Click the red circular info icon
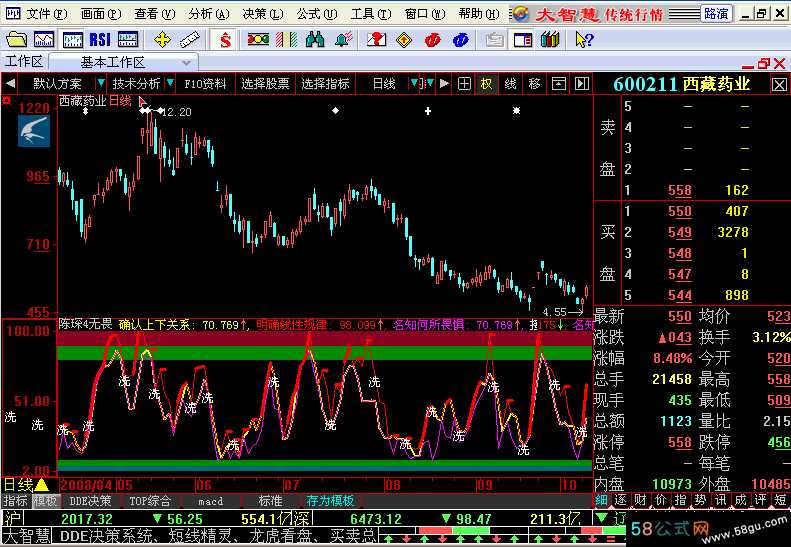Image resolution: width=791 pixels, height=547 pixels. (432, 39)
